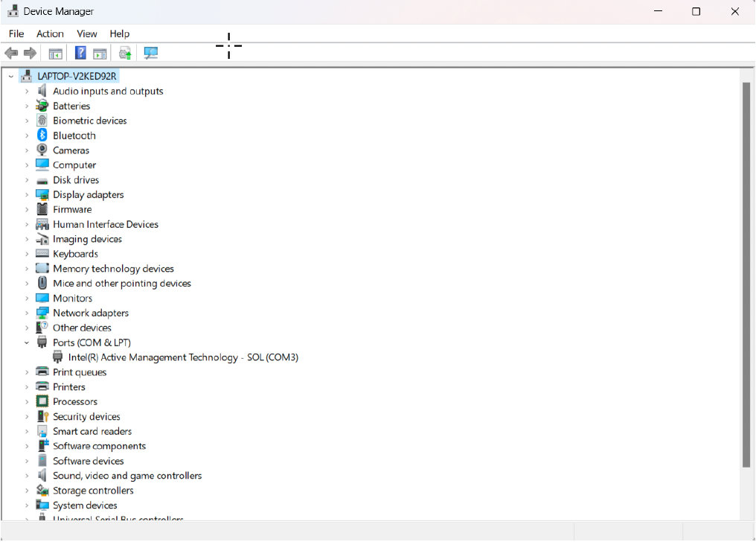This screenshot has width=756, height=542.
Task: Click the Print queues printer icon
Action: pos(42,372)
